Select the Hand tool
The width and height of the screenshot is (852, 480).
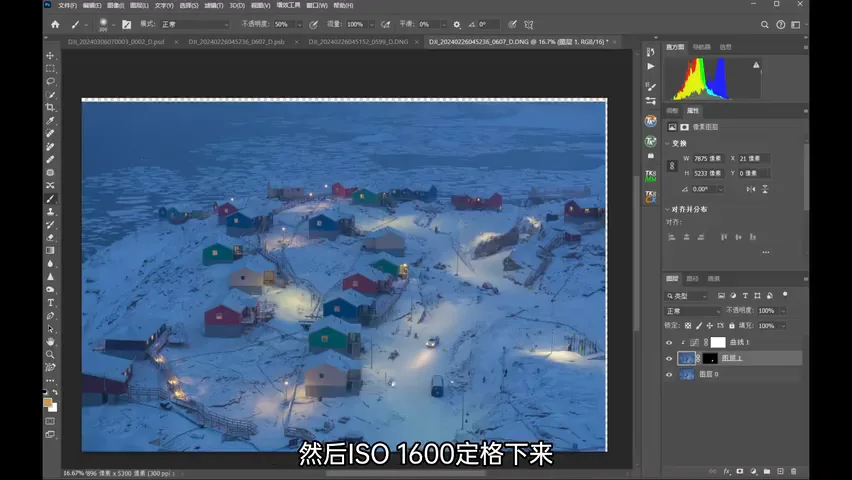(x=50, y=341)
